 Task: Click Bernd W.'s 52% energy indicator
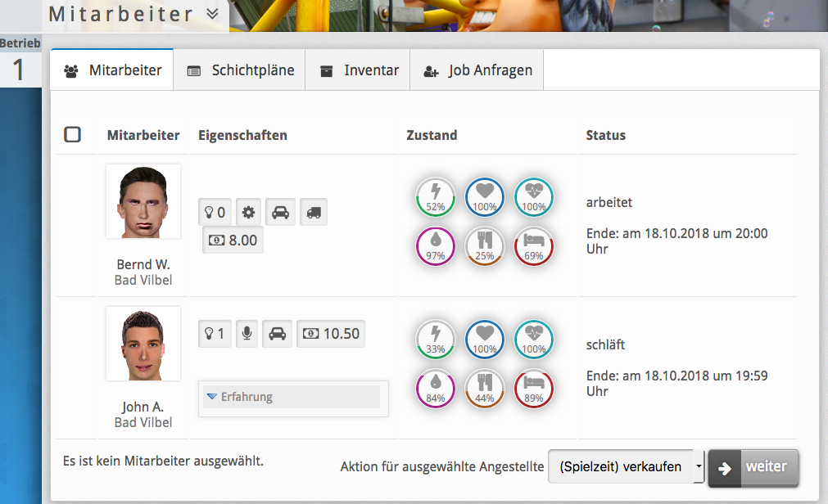(x=436, y=198)
